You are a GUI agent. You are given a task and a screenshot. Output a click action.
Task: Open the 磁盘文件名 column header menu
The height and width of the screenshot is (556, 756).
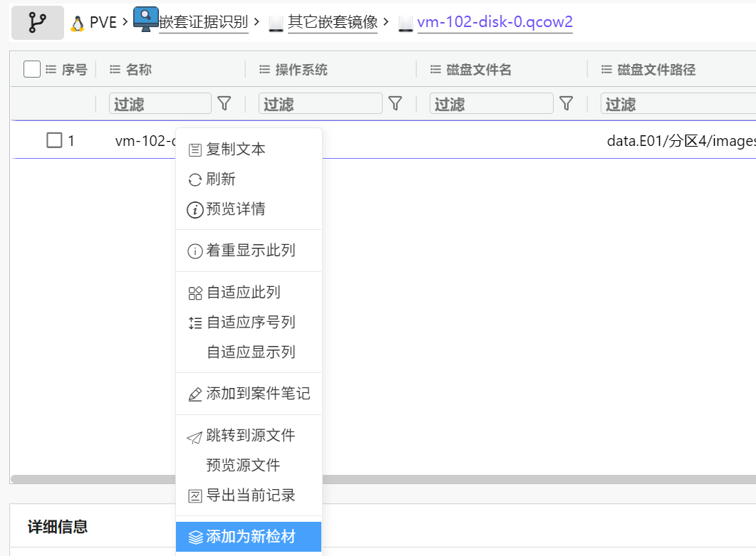(x=435, y=70)
